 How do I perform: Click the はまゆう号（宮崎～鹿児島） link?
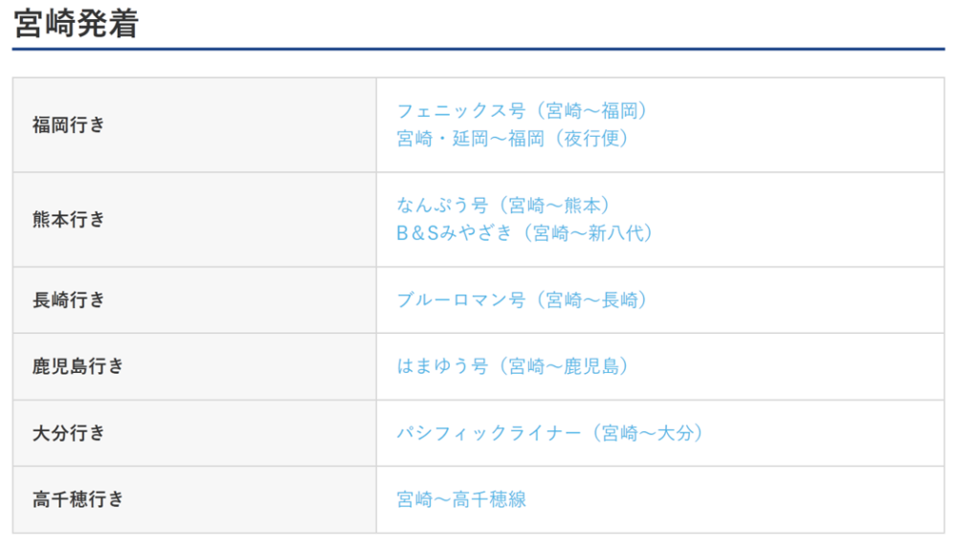tap(513, 366)
